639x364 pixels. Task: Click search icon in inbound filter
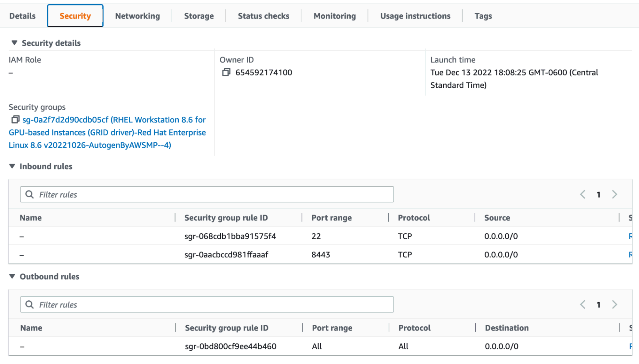click(x=29, y=194)
